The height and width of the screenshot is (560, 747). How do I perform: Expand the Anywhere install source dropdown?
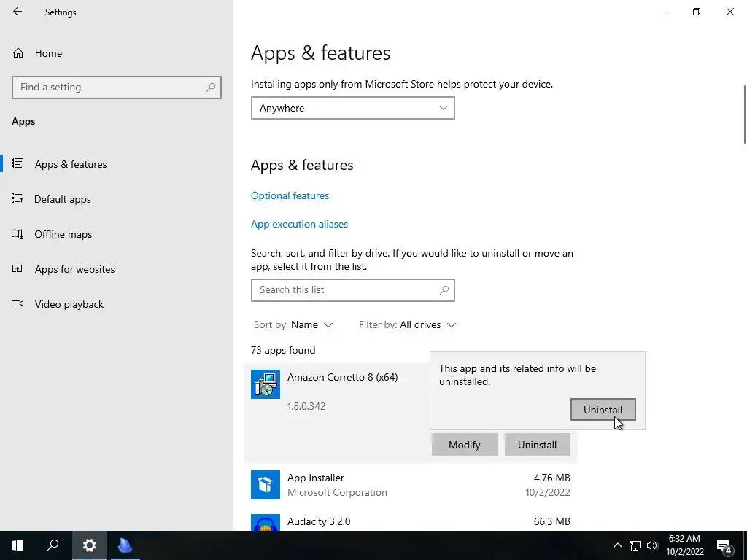pos(352,108)
